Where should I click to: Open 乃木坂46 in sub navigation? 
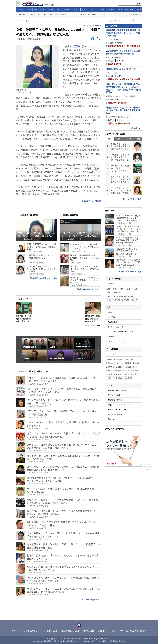pos(73,15)
